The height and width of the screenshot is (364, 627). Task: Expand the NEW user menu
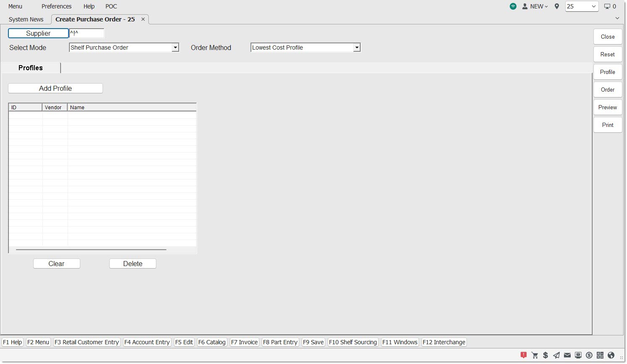[x=535, y=6]
